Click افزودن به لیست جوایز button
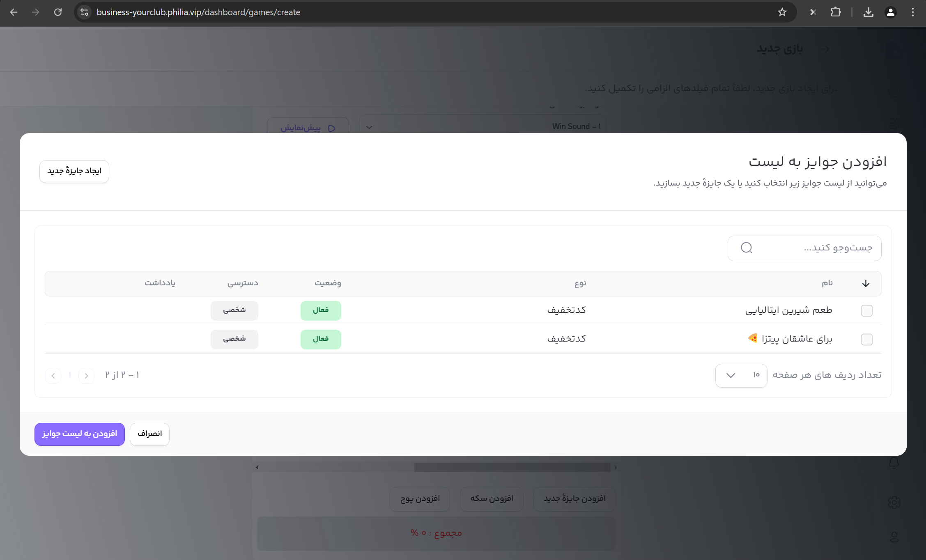The height and width of the screenshot is (560, 926). [80, 434]
